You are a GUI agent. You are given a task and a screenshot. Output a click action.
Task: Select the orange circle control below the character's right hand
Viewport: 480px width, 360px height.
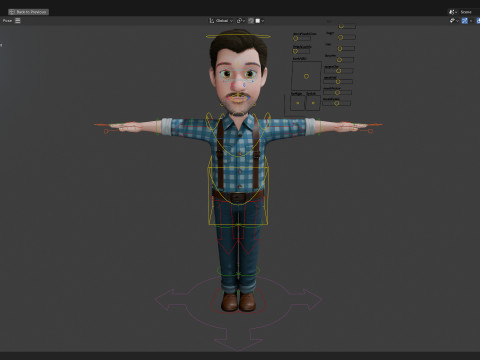pos(106,132)
